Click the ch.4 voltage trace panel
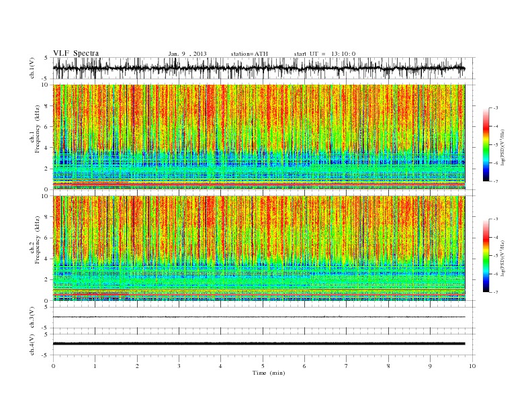The image size is (532, 411). tap(264, 345)
